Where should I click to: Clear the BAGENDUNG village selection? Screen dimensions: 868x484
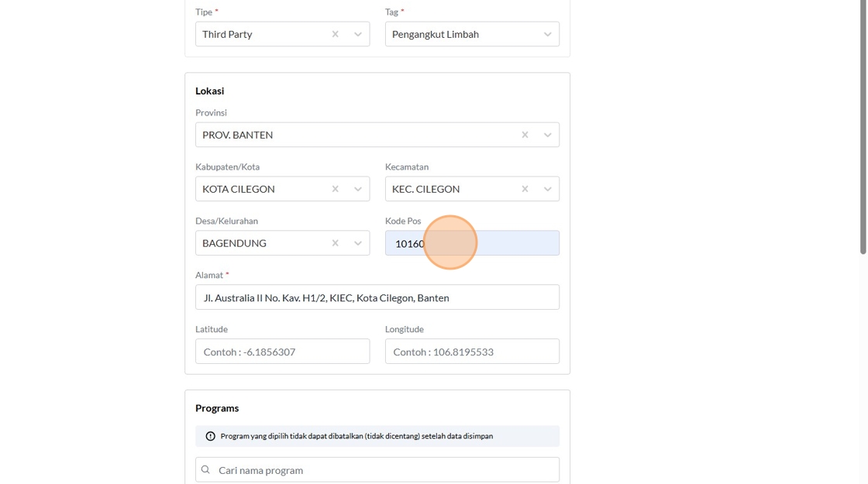(x=335, y=243)
